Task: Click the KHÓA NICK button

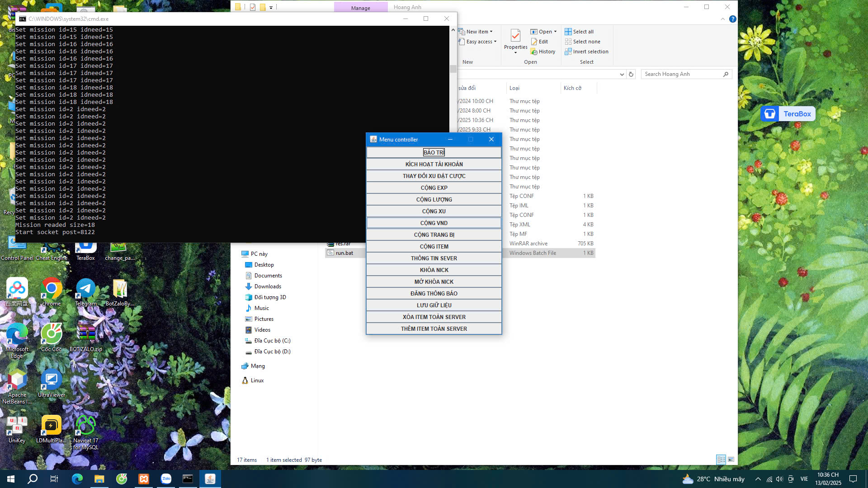Action: pos(434,270)
